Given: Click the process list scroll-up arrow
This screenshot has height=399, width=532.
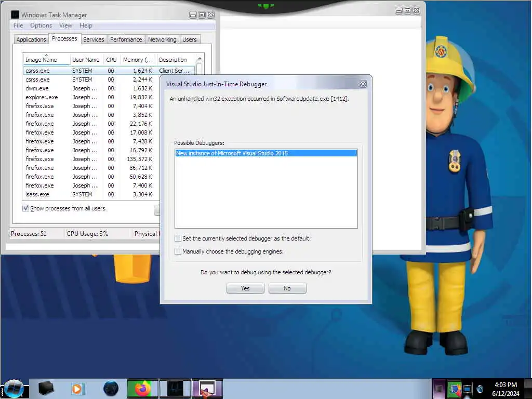Looking at the screenshot, I should 199,59.
